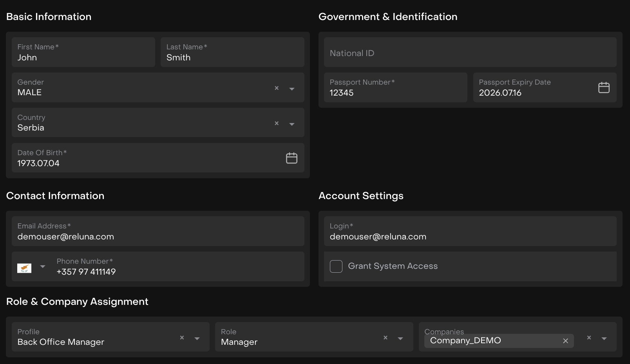Expand the Country dropdown

292,124
